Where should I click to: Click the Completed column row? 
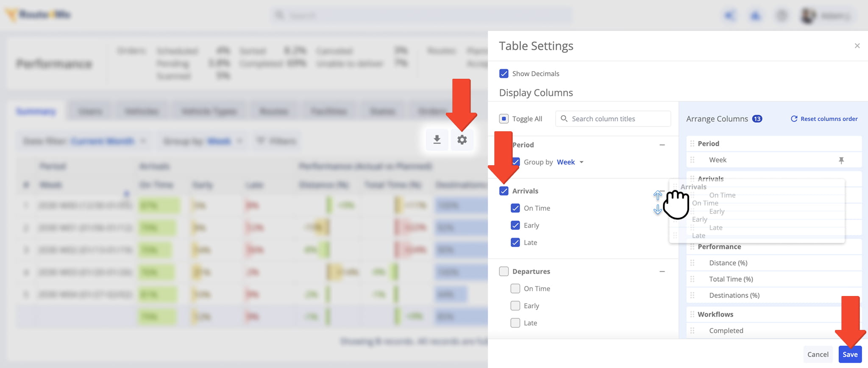click(x=773, y=331)
